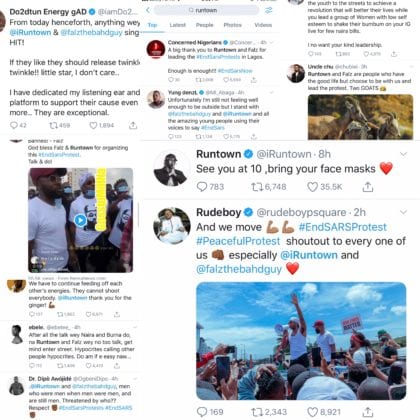Switch to the Latest search tab
Screen dimensions: 420x420
click(177, 25)
